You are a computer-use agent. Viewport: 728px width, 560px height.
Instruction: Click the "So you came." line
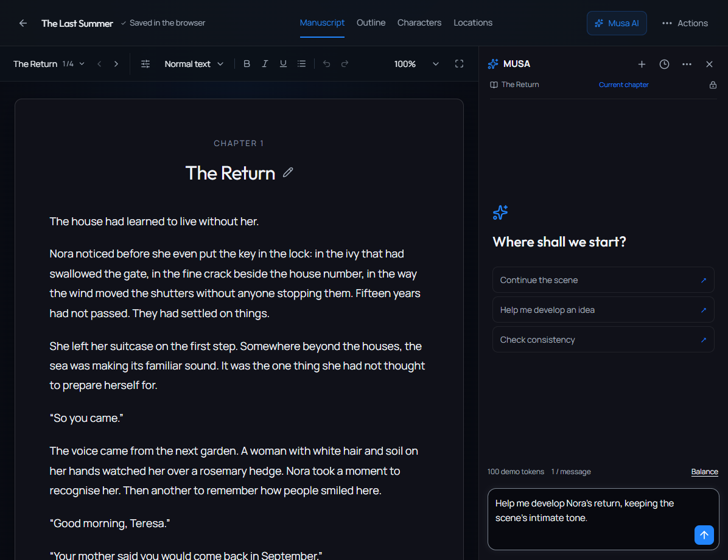coord(86,418)
